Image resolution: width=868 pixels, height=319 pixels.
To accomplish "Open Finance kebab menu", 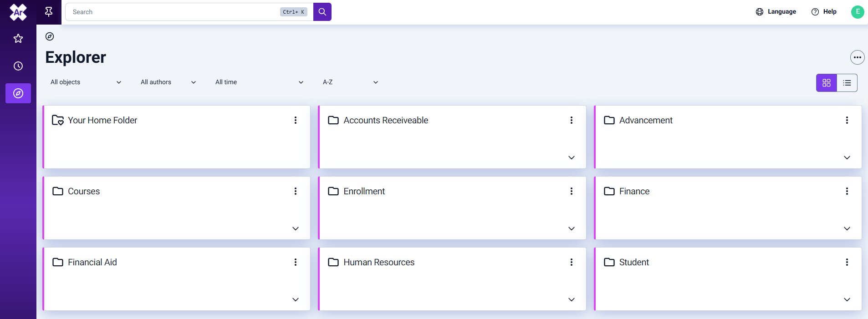I will 847,191.
